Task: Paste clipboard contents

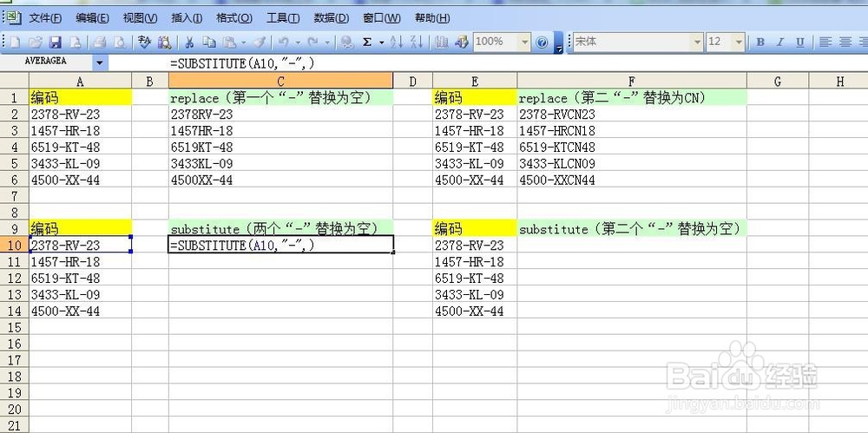Action: [x=229, y=42]
